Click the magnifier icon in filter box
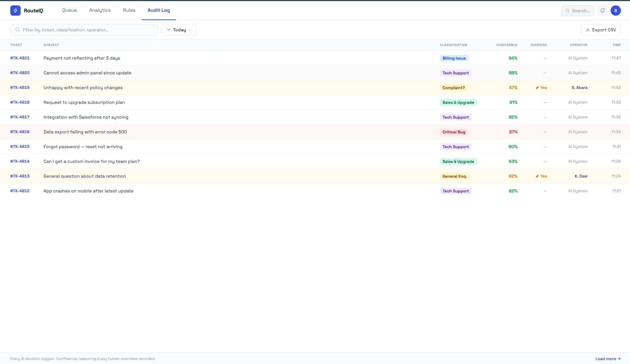Viewport: 630px width, 364px height. pyautogui.click(x=18, y=30)
